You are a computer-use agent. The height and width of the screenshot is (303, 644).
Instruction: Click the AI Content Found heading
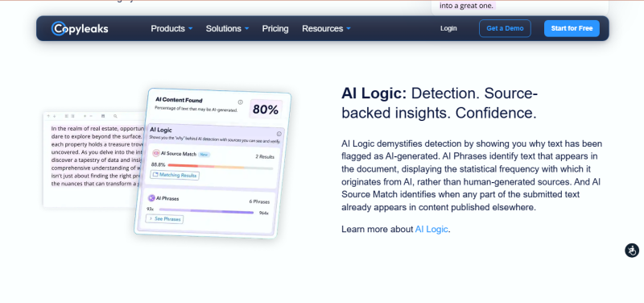(x=179, y=100)
